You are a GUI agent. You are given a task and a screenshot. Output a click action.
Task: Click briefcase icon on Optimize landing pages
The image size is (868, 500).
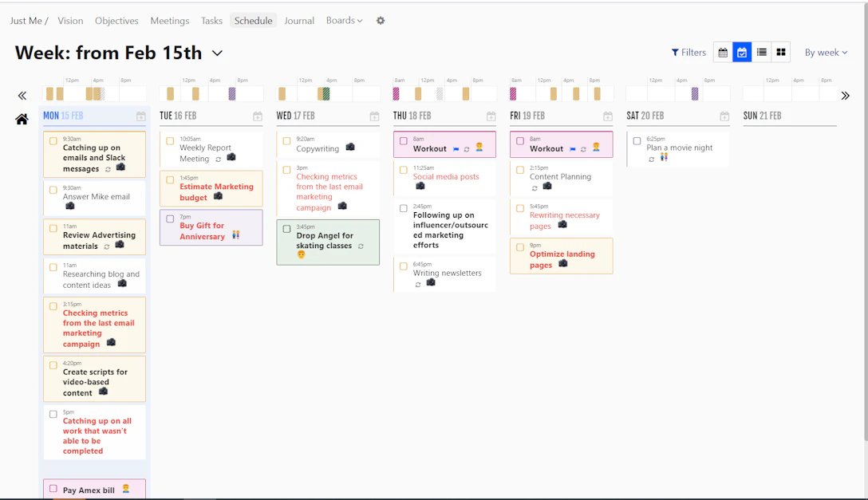(x=563, y=263)
